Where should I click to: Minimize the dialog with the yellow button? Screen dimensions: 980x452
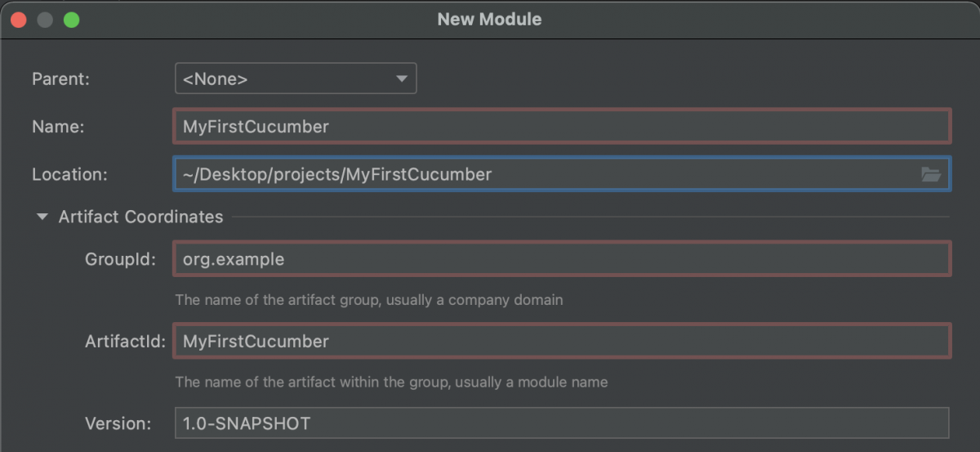pyautogui.click(x=45, y=20)
